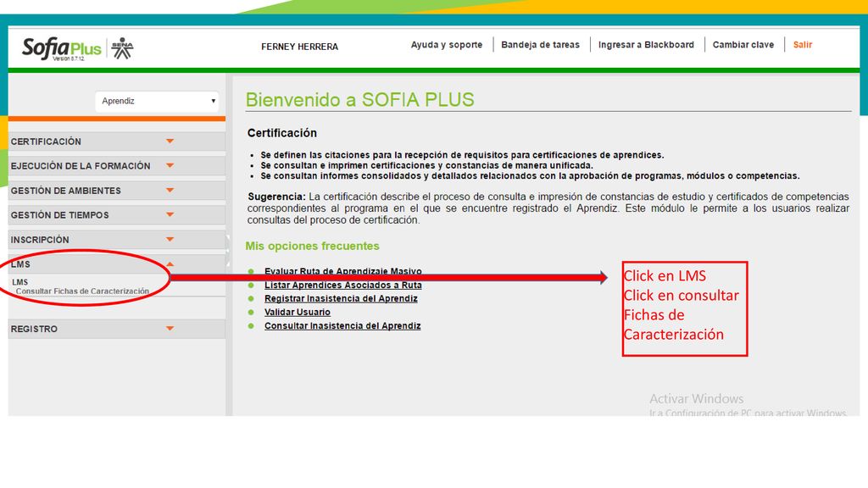
Task: Click the Mis opciones frecuentes heading
Action: tap(312, 247)
